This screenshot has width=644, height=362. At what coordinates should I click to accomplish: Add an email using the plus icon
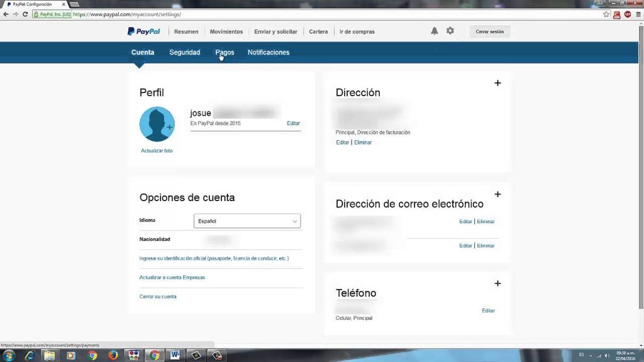click(497, 194)
